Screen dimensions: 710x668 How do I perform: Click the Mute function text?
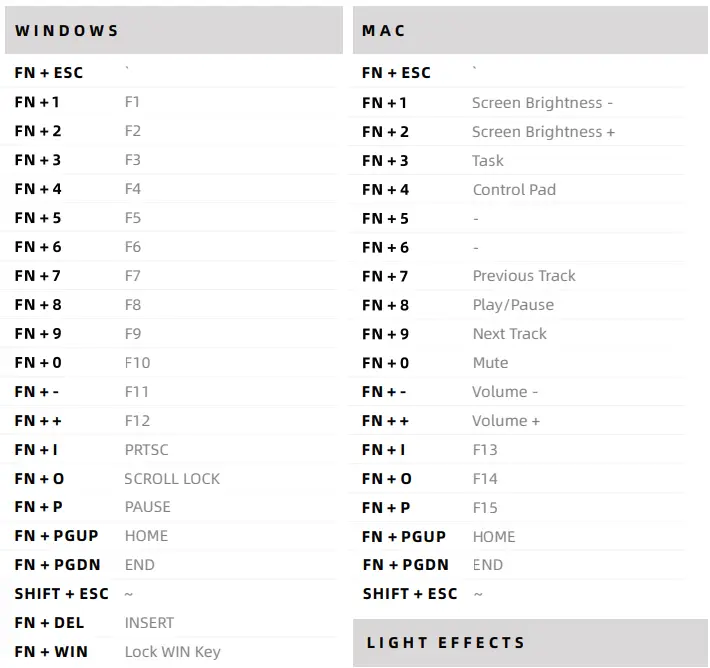tap(490, 363)
